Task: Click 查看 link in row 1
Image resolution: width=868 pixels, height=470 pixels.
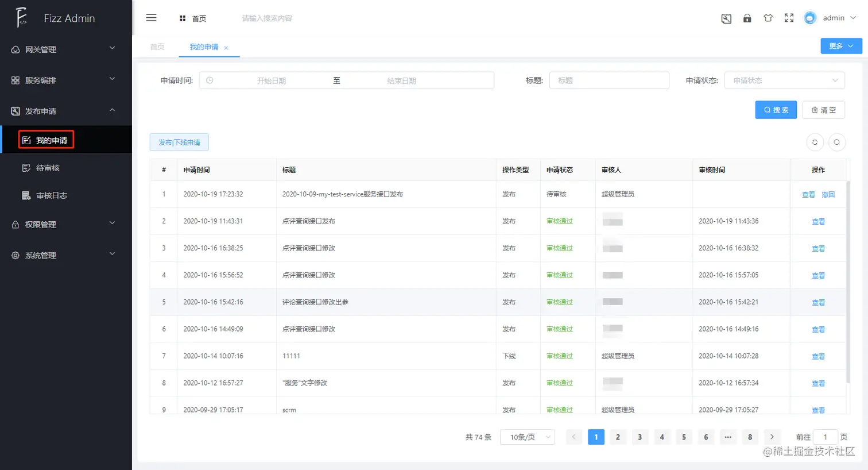Action: [808, 195]
